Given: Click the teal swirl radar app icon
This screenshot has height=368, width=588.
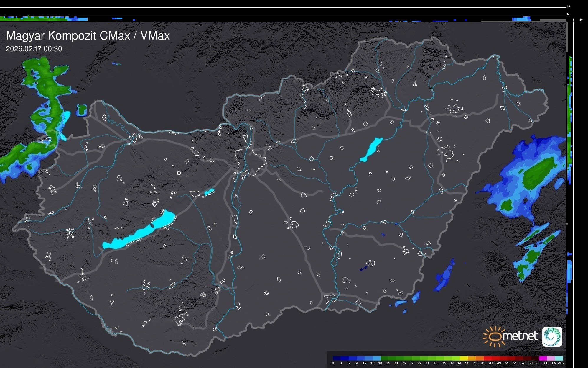Looking at the screenshot, I should pos(552,336).
